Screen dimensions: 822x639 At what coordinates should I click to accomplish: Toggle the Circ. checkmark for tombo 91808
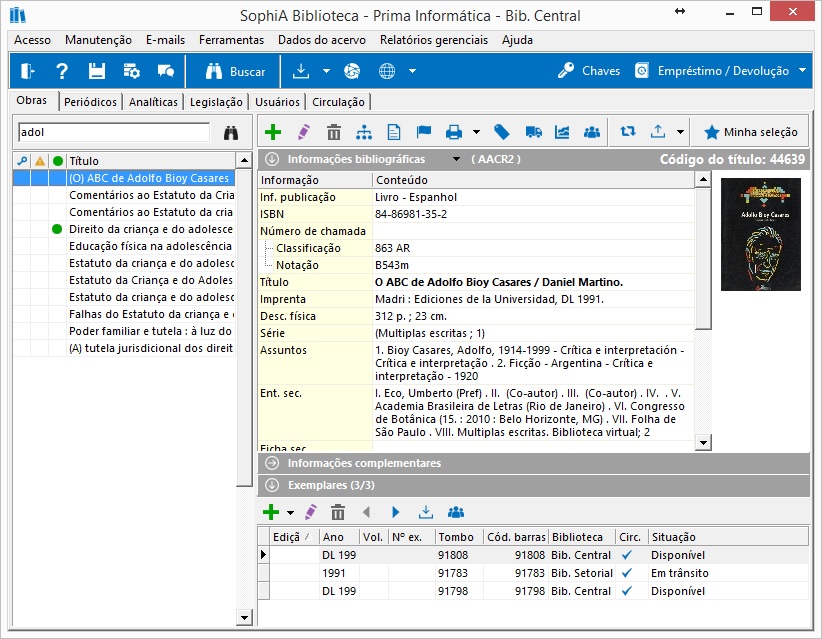[x=627, y=555]
